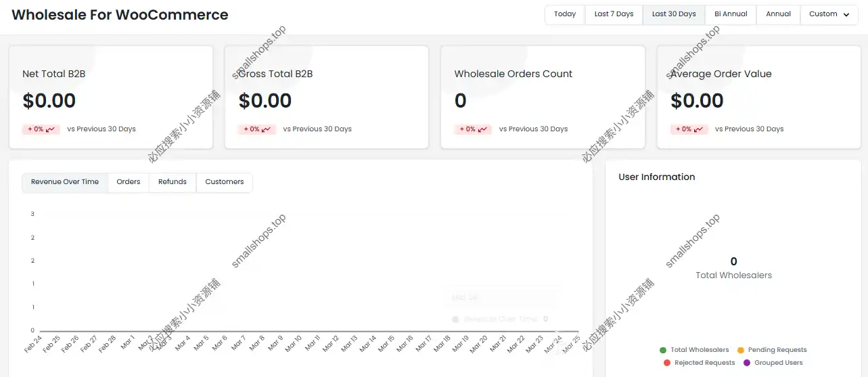This screenshot has width=868, height=377.
Task: Toggle Pending Requests legend orange dot
Action: (x=740, y=350)
